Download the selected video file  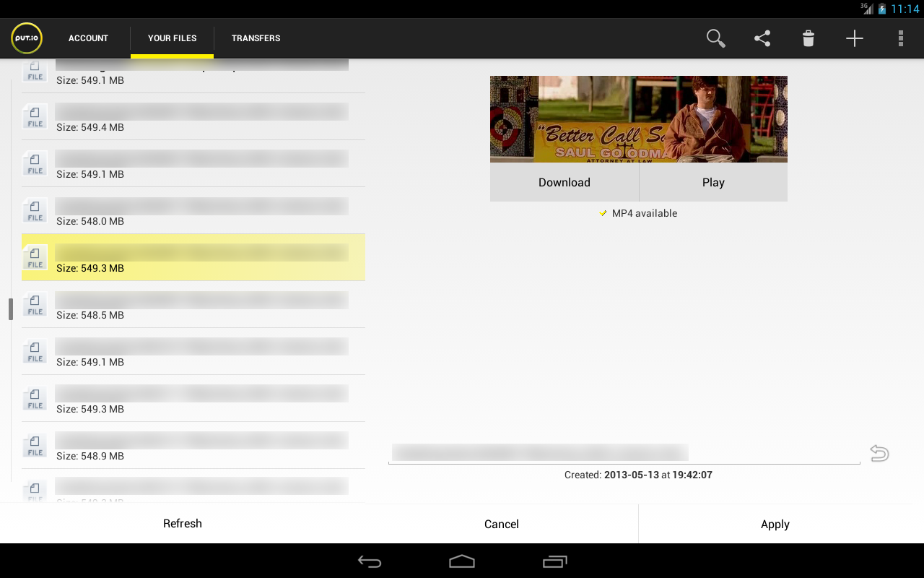coord(565,182)
